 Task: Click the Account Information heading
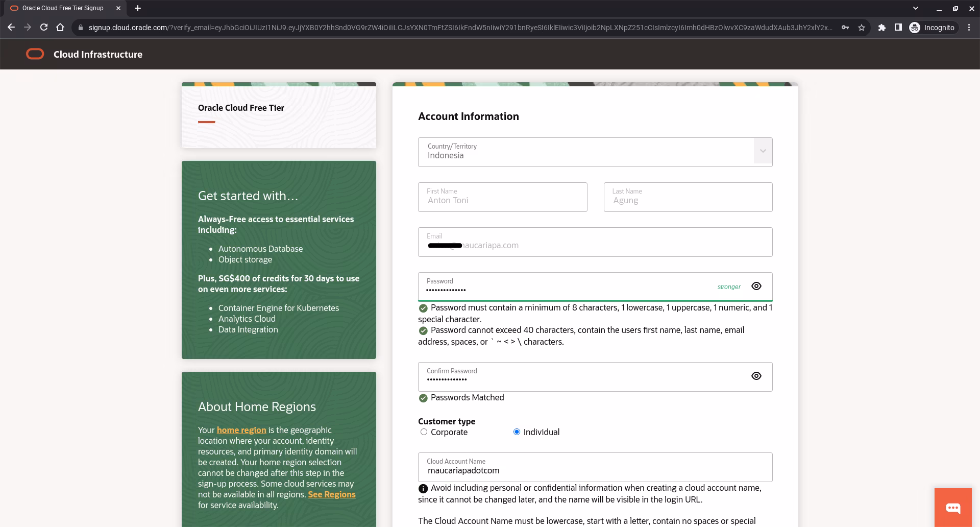469,116
